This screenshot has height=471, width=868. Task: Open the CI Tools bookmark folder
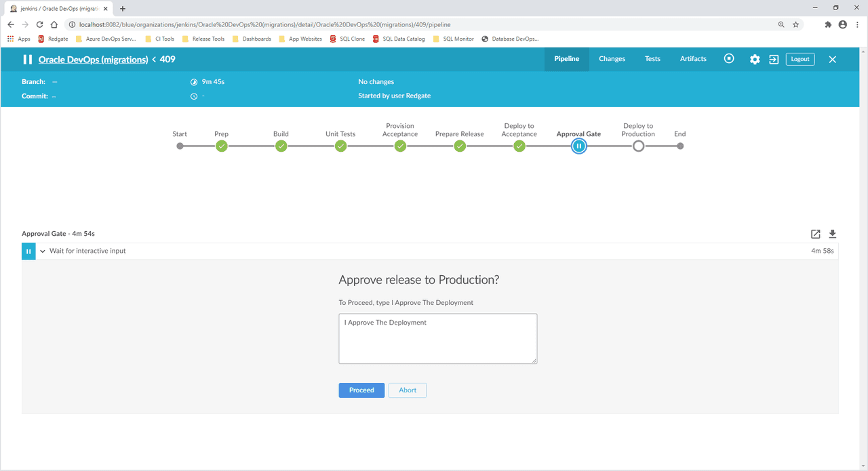click(x=159, y=39)
